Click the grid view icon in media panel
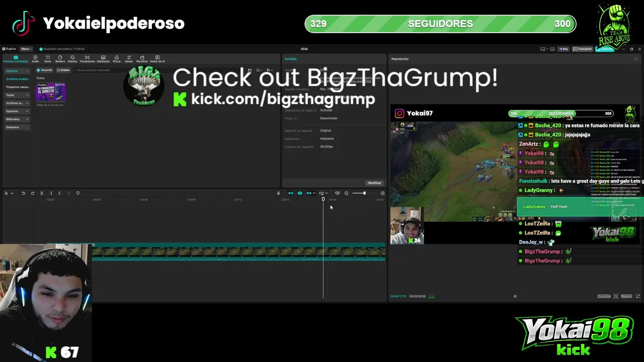This screenshot has height=362, width=644. tap(250, 70)
